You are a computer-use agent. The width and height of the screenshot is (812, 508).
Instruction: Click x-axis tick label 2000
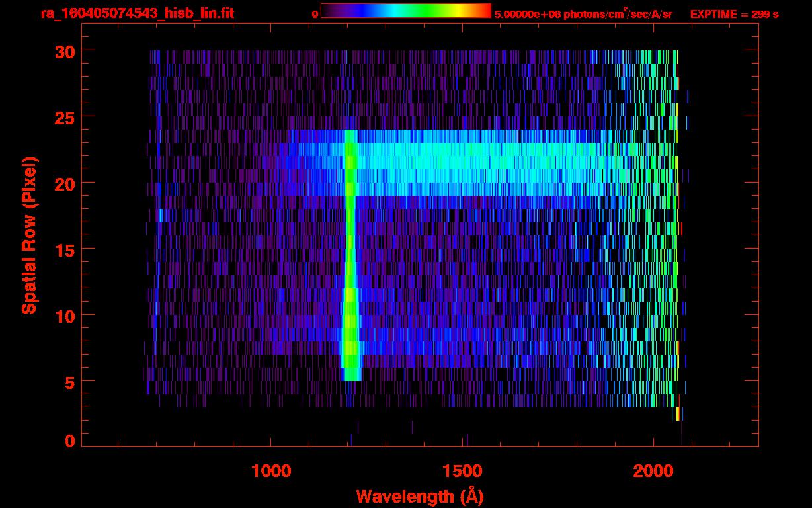[655, 471]
